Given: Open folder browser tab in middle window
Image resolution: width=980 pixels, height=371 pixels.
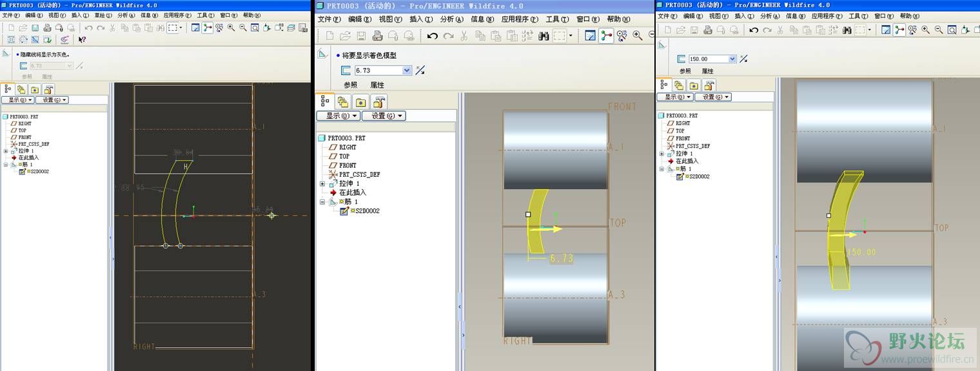Looking at the screenshot, I should tap(360, 101).
